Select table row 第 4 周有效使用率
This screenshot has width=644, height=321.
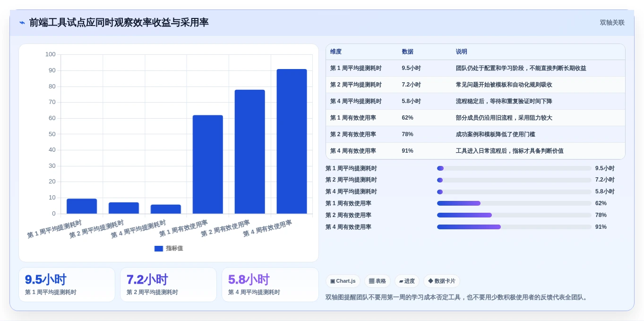475,151
